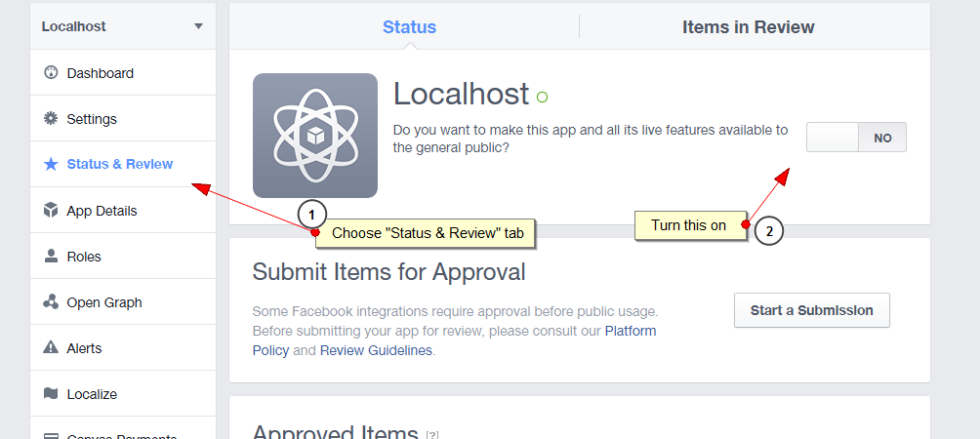The width and height of the screenshot is (980, 439).
Task: Switch to the Items in Review tab
Action: (x=748, y=27)
